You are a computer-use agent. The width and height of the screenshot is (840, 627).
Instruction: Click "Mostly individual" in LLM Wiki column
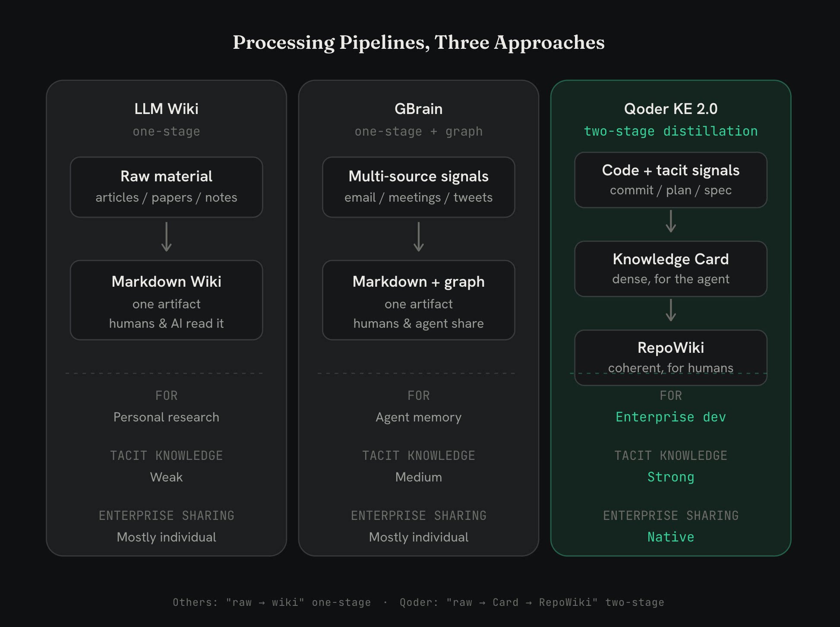click(x=166, y=537)
